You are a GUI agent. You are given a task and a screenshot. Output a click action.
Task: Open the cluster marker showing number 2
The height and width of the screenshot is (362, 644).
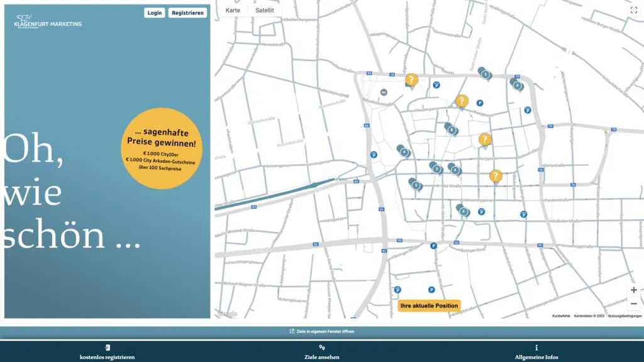tap(436, 168)
